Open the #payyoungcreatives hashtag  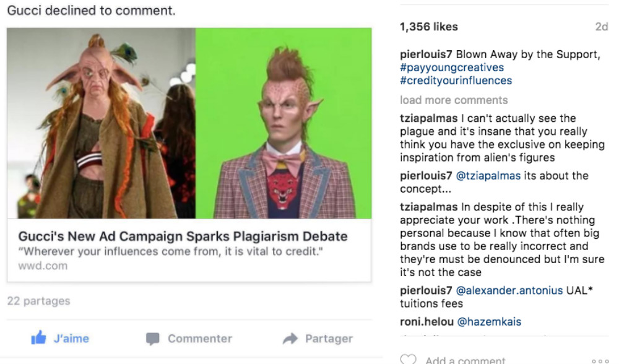tap(452, 67)
